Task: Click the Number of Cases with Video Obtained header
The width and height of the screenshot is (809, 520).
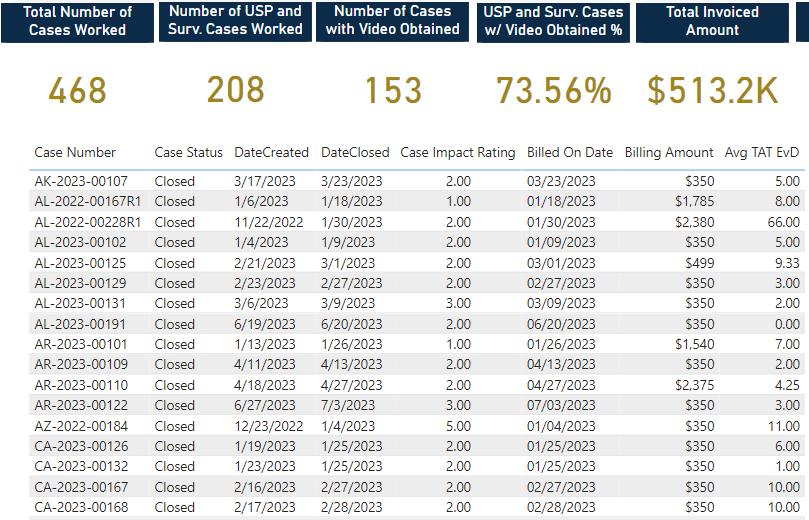Action: point(393,22)
